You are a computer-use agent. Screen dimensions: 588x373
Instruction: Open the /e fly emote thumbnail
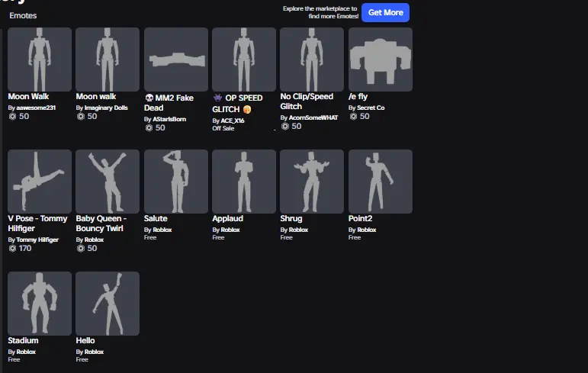click(381, 59)
